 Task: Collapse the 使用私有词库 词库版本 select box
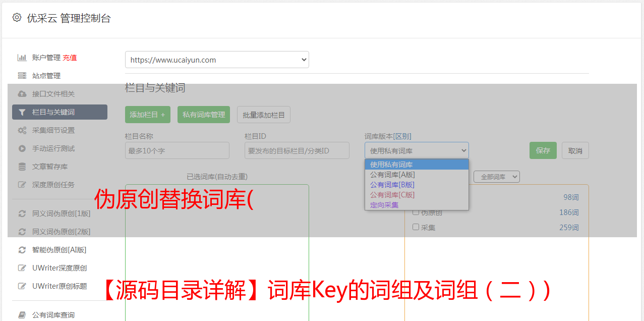tap(417, 150)
